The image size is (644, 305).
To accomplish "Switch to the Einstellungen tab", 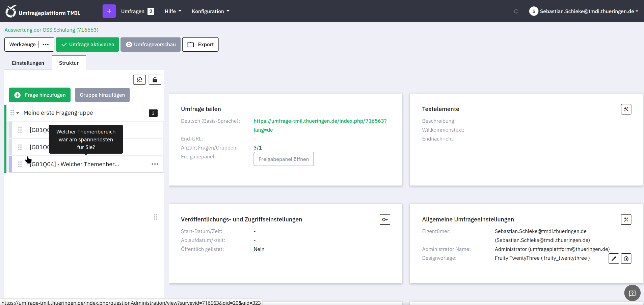I will (28, 63).
